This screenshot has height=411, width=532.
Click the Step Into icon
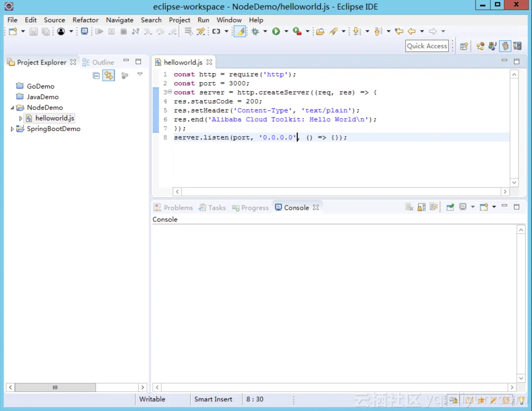coord(148,32)
